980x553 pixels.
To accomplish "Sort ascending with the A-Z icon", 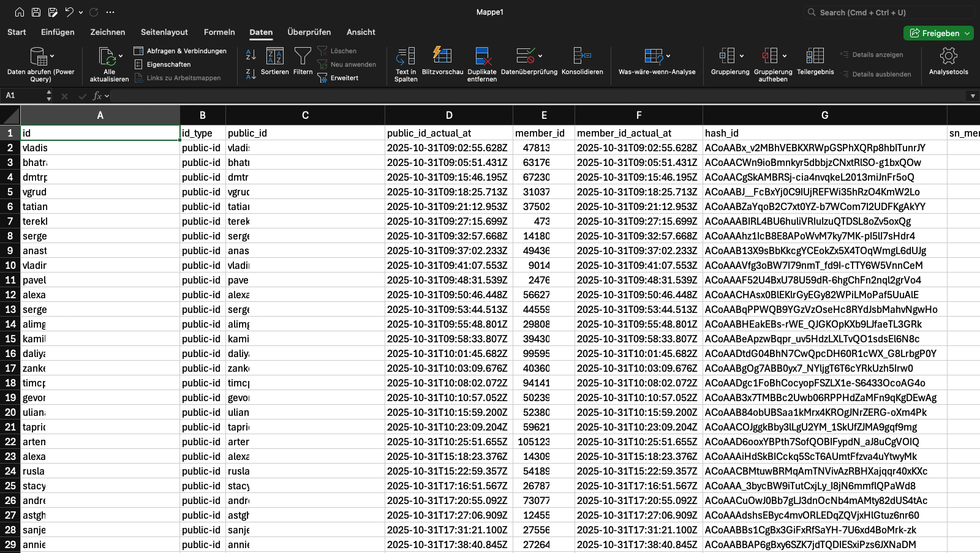I will 251,55.
